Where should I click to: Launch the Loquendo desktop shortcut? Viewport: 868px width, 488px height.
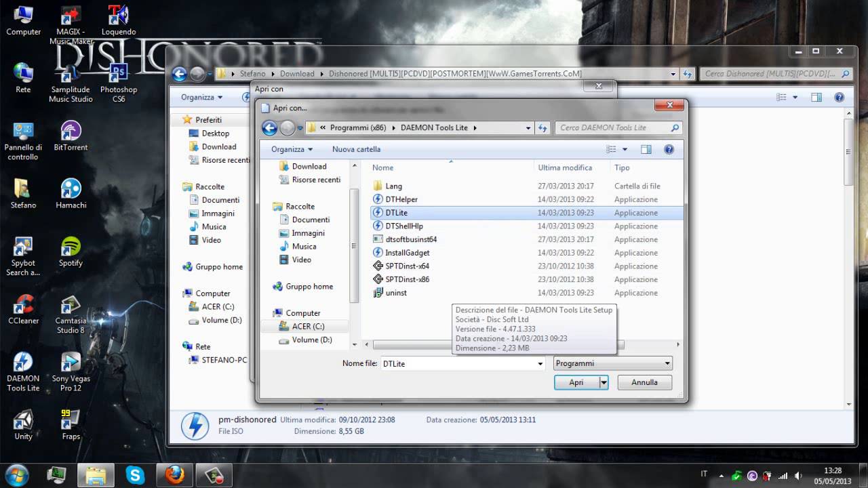coord(119,20)
